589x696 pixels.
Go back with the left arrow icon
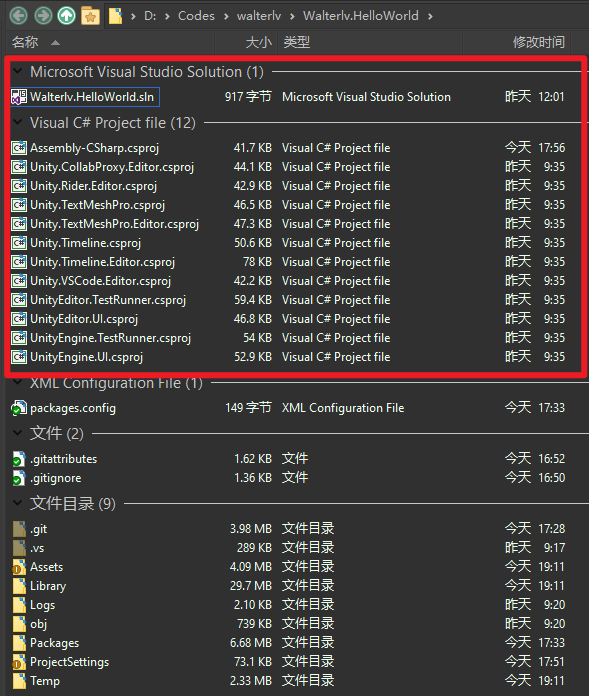[19, 16]
